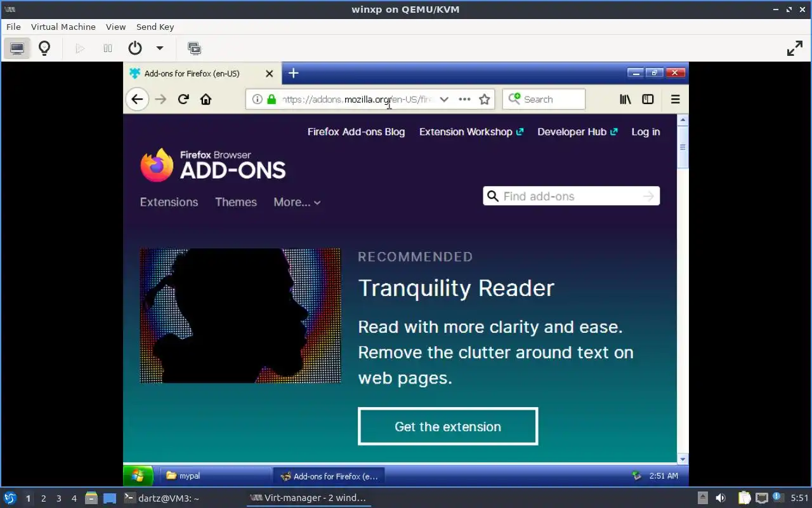
Task: Select Add-ons for Firefox XP taskbar button
Action: point(329,476)
